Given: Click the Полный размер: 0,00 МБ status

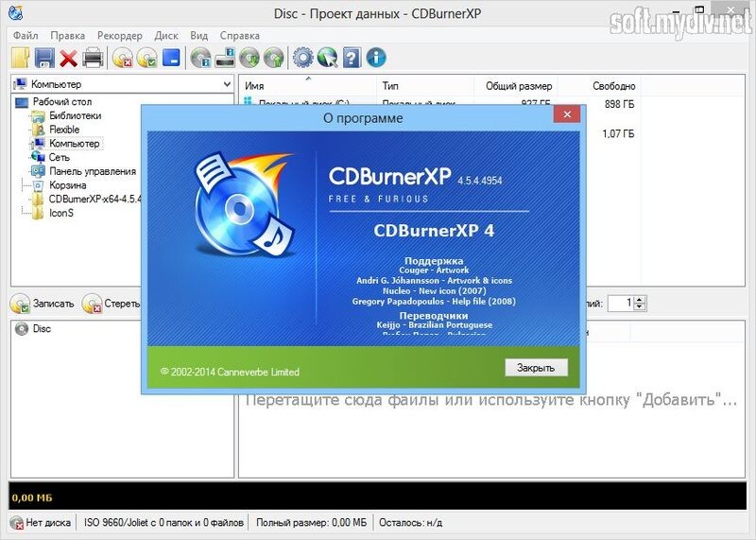Looking at the screenshot, I should (x=311, y=522).
